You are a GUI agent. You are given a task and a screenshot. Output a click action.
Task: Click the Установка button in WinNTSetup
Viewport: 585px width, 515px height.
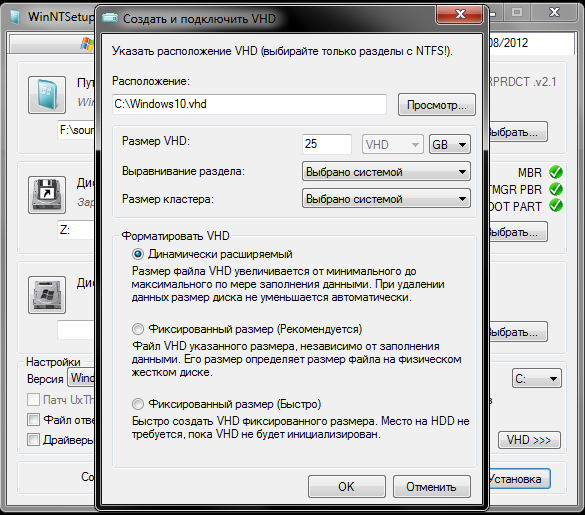click(x=520, y=479)
